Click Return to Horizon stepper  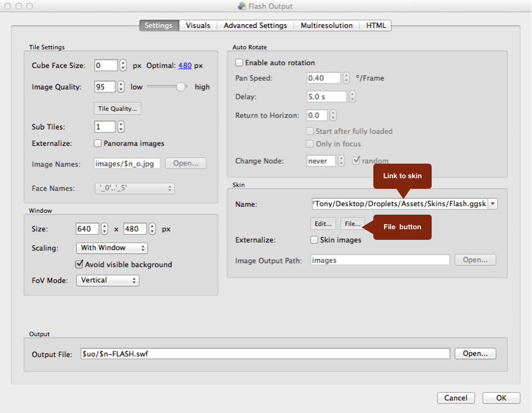pos(333,115)
